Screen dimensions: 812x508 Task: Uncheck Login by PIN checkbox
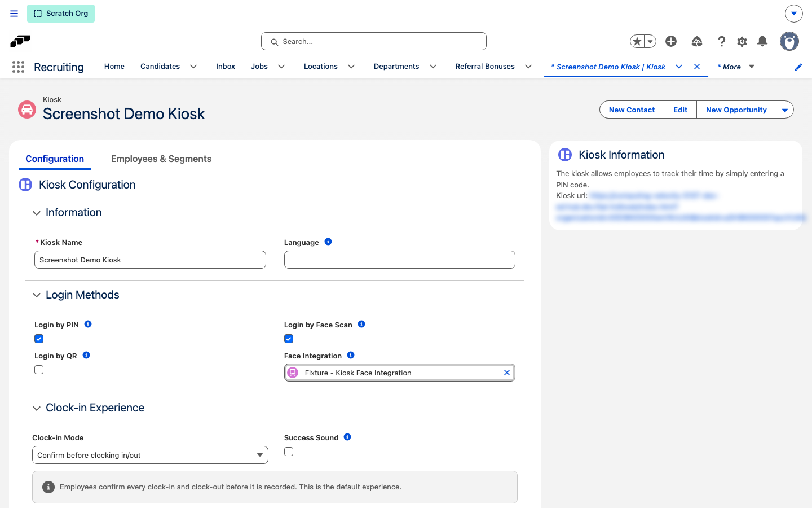(39, 339)
